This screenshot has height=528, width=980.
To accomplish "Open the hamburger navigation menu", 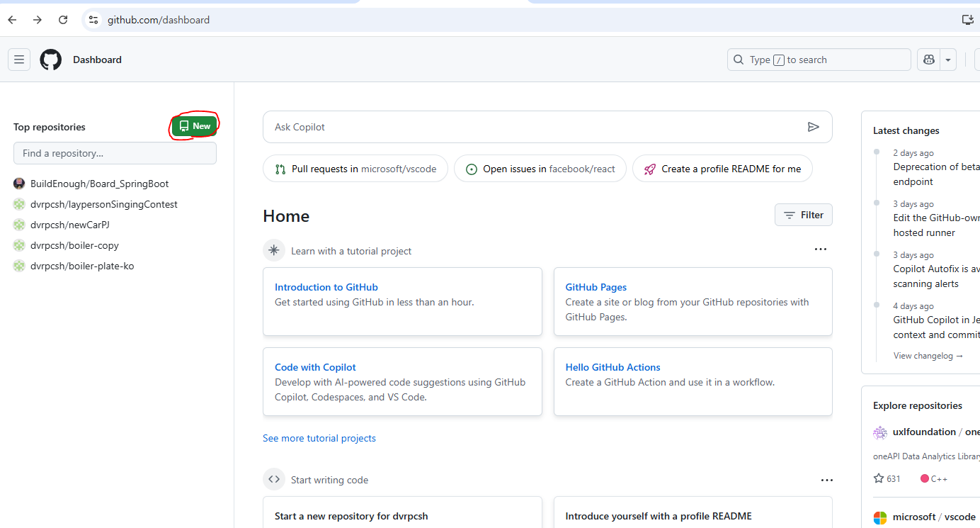I will pyautogui.click(x=19, y=60).
